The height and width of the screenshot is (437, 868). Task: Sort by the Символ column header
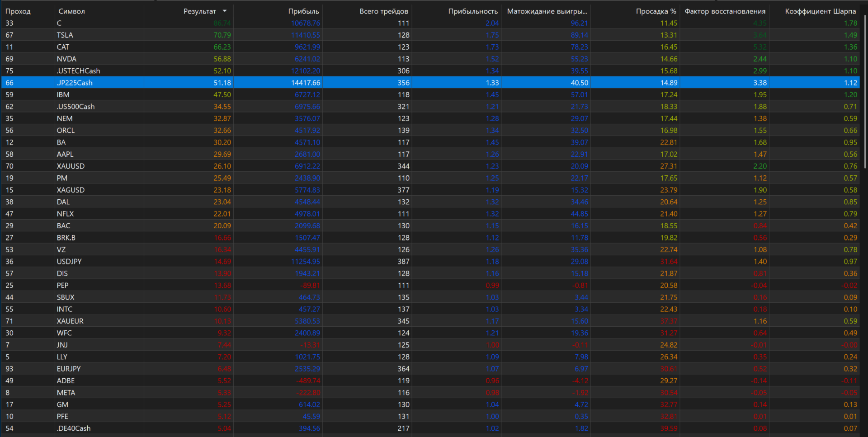point(71,11)
